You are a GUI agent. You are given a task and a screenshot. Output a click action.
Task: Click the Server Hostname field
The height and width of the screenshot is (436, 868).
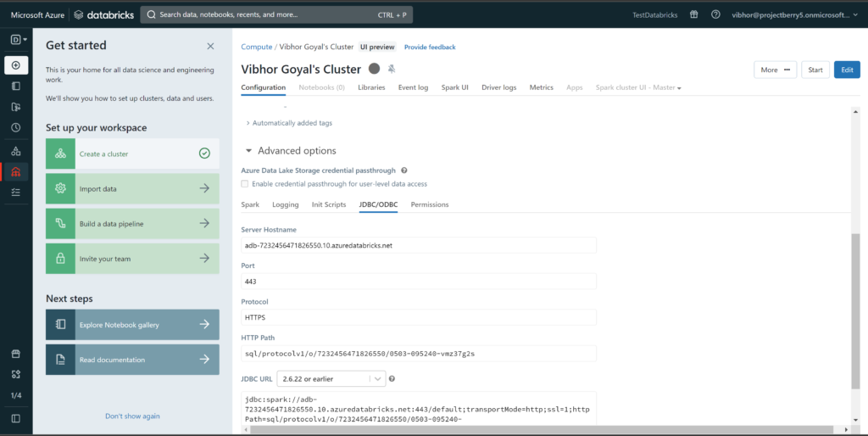(x=419, y=245)
